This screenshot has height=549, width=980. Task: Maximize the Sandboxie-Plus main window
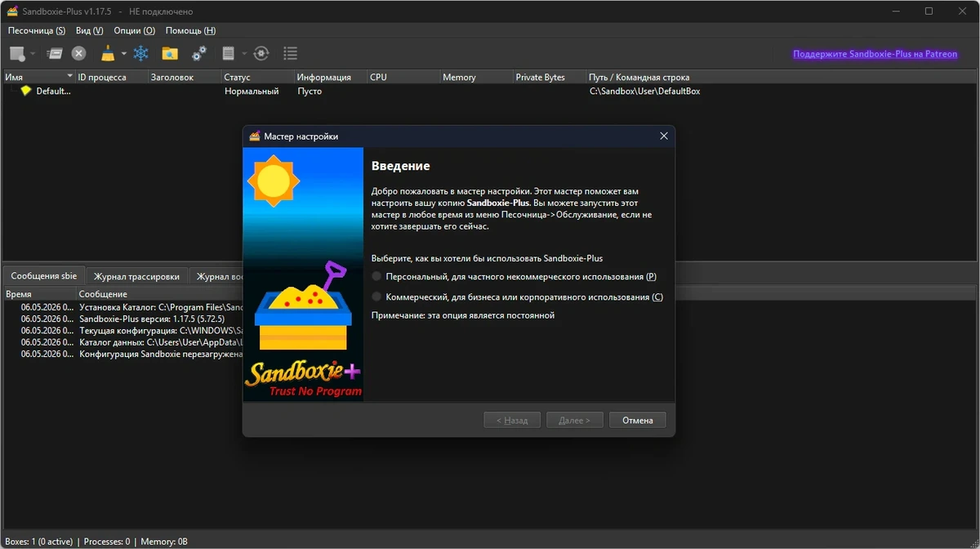[929, 11]
